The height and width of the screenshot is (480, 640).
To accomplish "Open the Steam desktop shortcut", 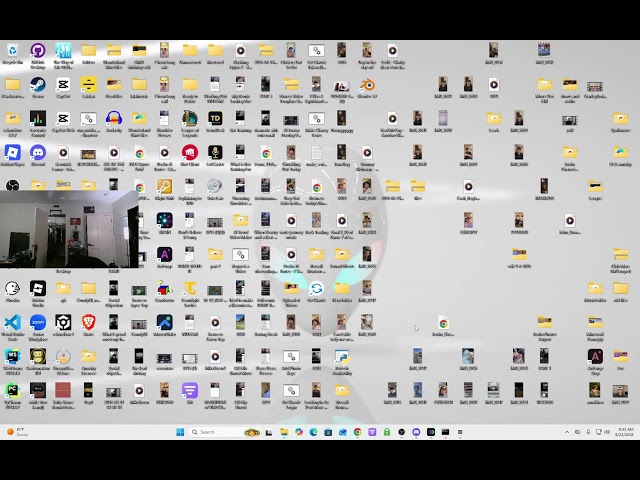I will [38, 85].
